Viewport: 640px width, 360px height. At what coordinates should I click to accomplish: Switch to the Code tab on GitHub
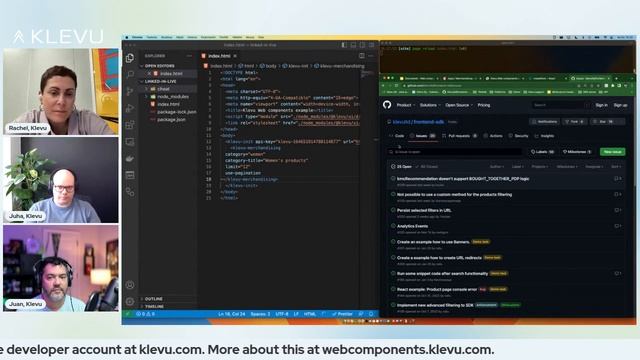pos(396,136)
